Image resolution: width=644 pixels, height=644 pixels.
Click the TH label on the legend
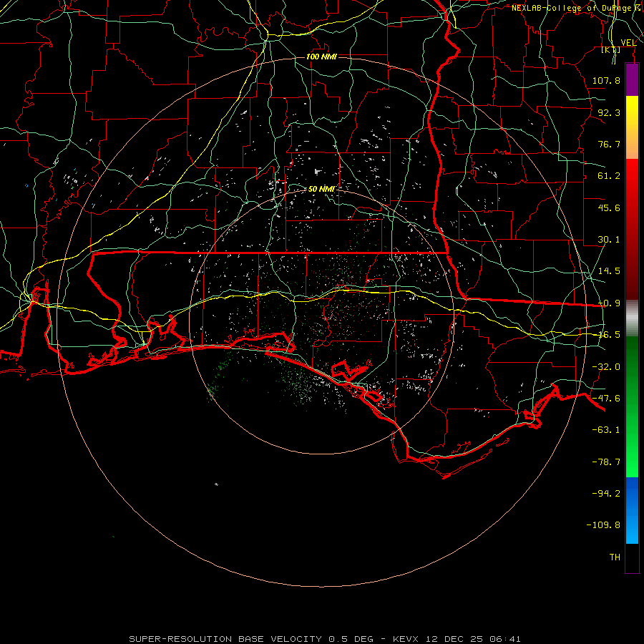615,557
